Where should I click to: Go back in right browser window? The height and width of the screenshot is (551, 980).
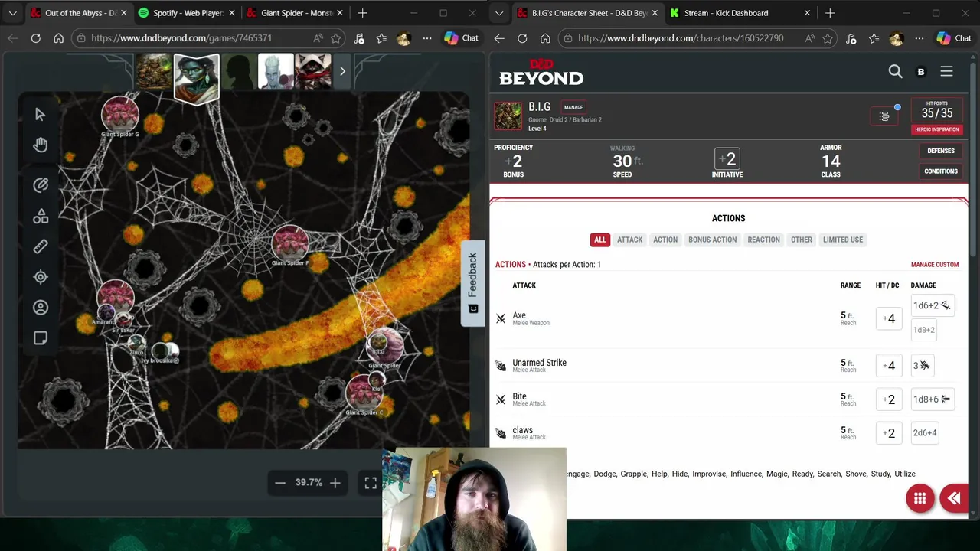click(x=499, y=38)
